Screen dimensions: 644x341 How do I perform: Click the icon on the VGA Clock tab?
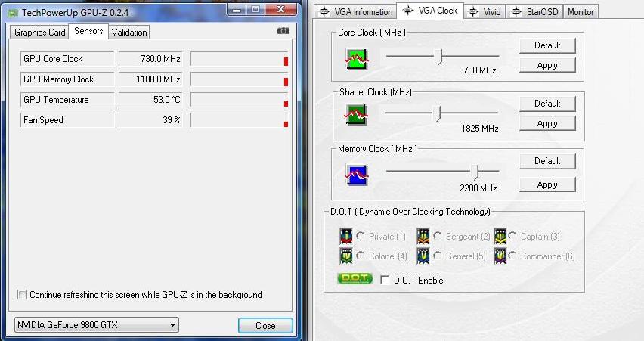coord(408,11)
